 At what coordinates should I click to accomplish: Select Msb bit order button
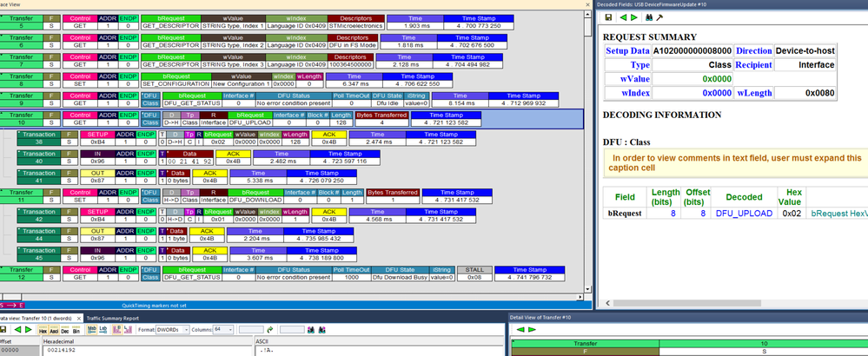pyautogui.click(x=92, y=329)
